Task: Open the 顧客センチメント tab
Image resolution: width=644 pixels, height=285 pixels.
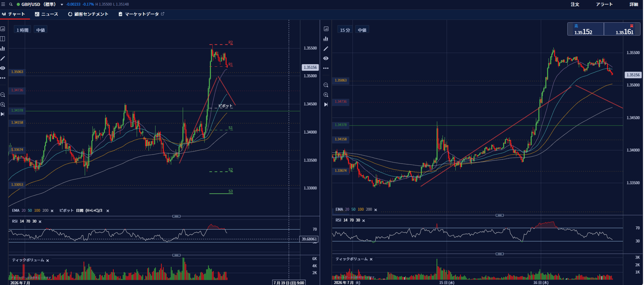Action: pyautogui.click(x=88, y=14)
